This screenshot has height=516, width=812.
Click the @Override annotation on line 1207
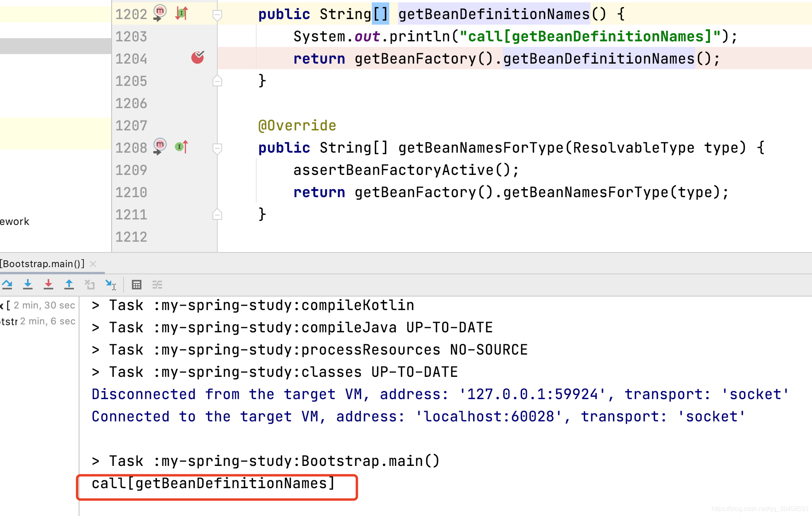pyautogui.click(x=297, y=126)
